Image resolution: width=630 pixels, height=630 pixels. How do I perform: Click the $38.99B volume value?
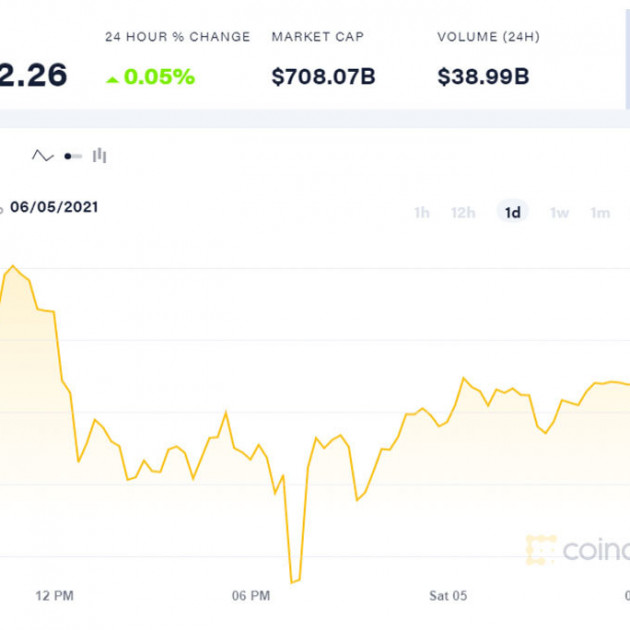(483, 76)
